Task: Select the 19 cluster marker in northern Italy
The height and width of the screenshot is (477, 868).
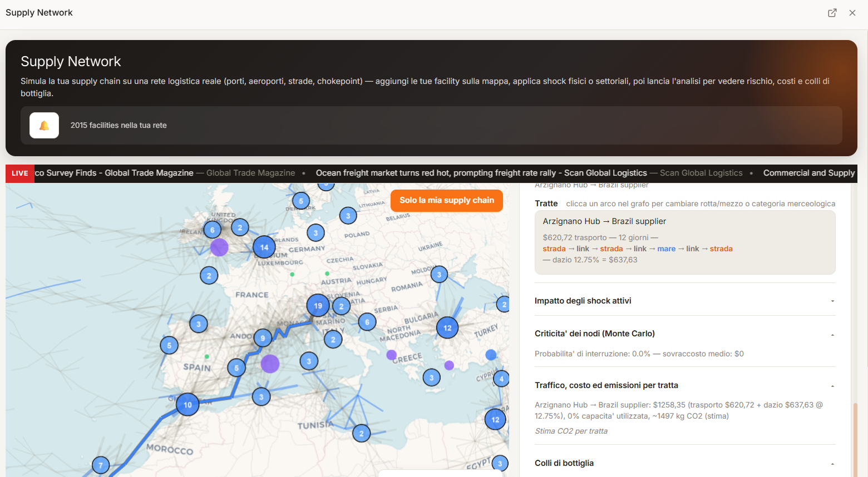Action: point(318,306)
